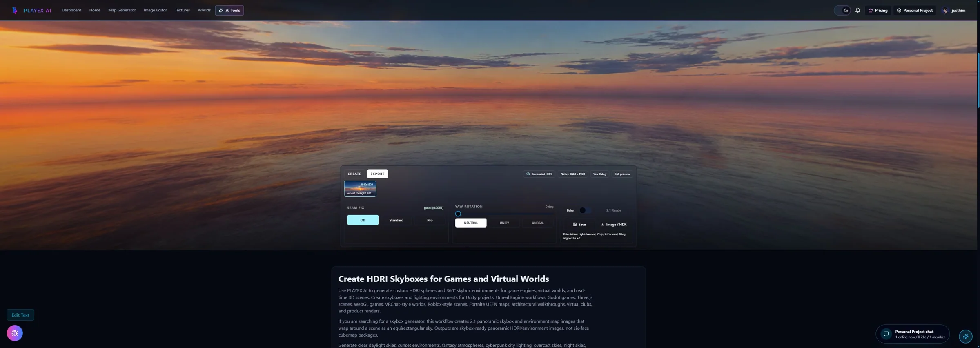
Task: Open Map Generator from the navbar
Action: pyautogui.click(x=122, y=10)
